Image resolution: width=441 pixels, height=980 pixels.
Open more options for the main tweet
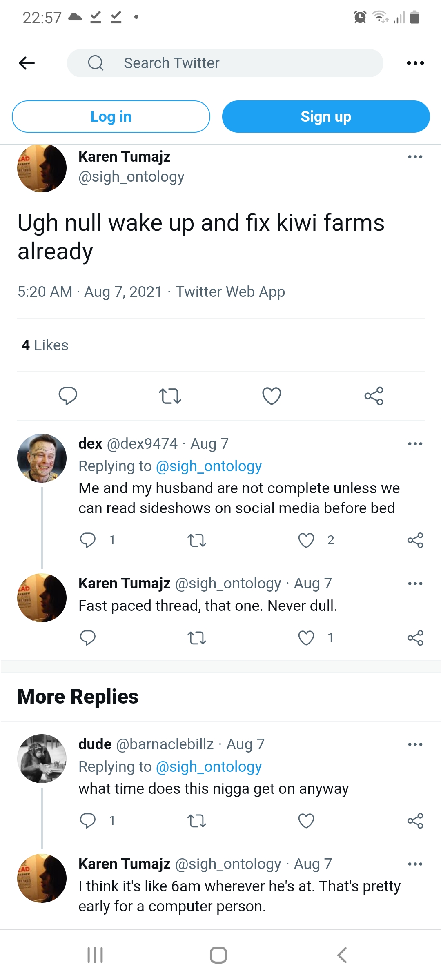pyautogui.click(x=415, y=157)
